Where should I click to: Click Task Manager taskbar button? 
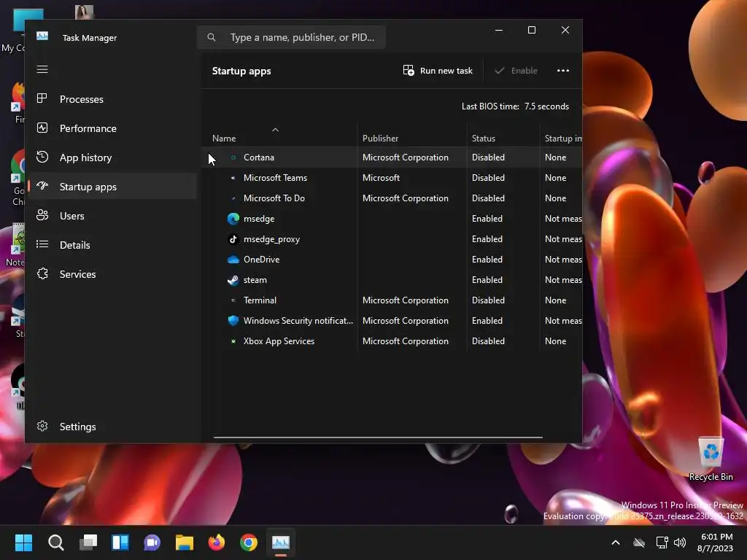[x=281, y=542]
